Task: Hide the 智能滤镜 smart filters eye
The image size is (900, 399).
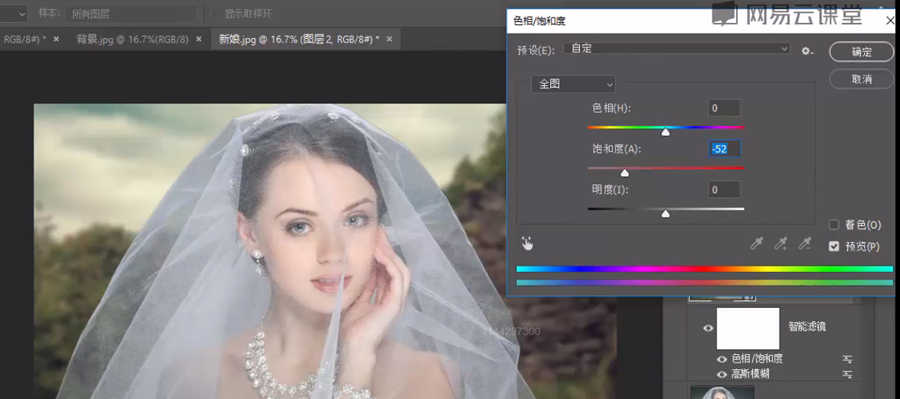Action: pyautogui.click(x=708, y=328)
